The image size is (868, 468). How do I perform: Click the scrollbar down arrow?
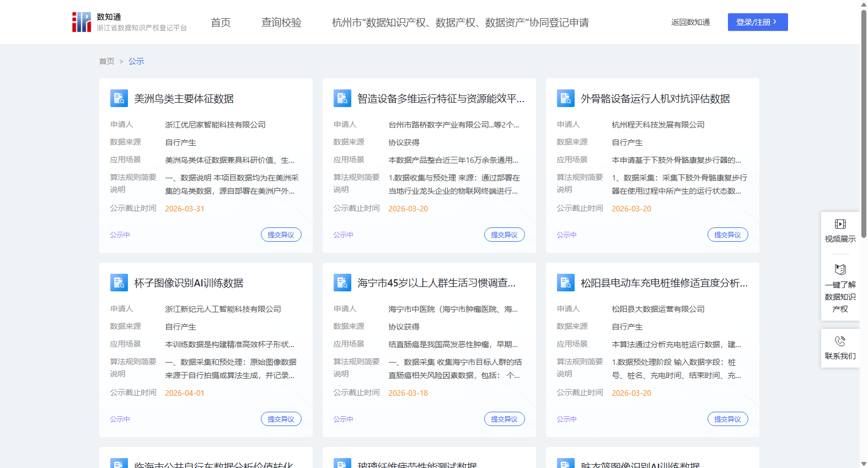[864, 464]
